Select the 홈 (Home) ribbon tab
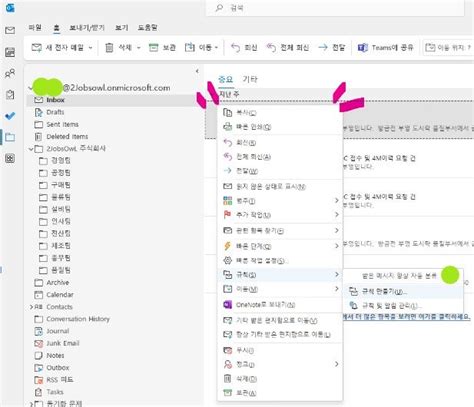Viewport: 474px width, 407px height. (x=56, y=28)
